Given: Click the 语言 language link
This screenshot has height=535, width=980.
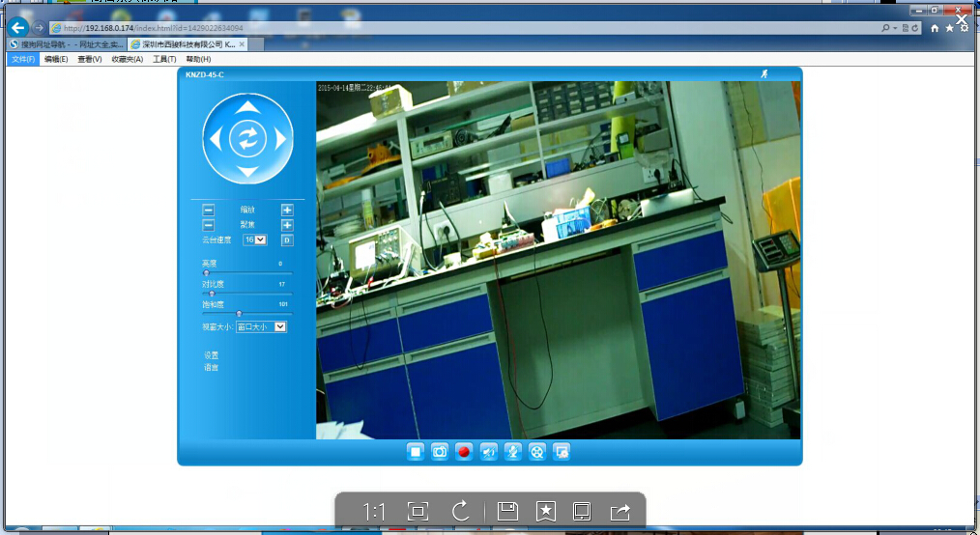Looking at the screenshot, I should coord(211,367).
